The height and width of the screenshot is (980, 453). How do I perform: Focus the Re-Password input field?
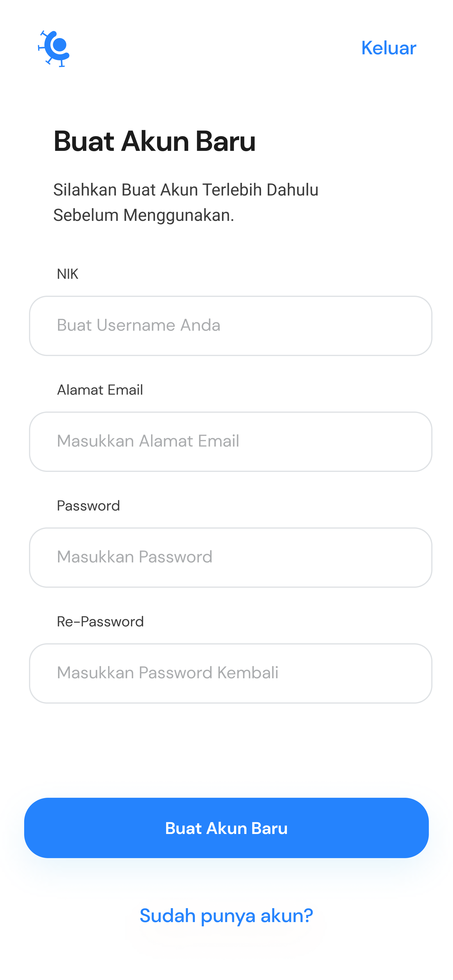[x=231, y=673]
